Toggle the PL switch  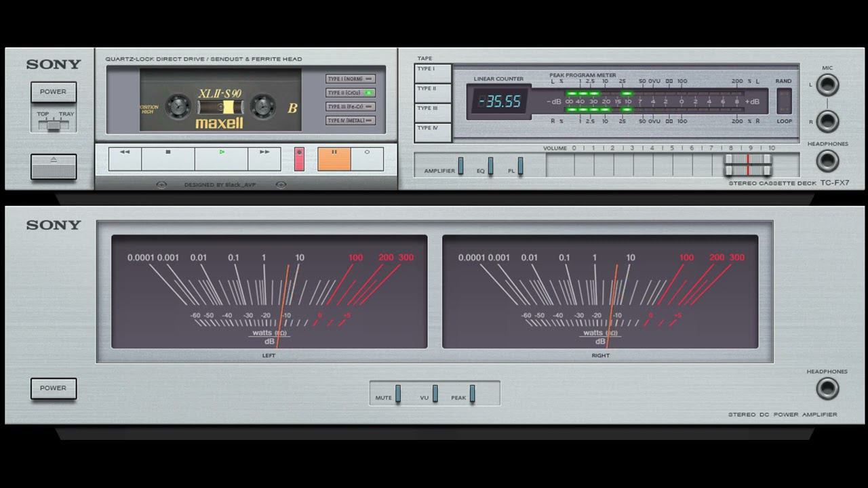pyautogui.click(x=520, y=166)
